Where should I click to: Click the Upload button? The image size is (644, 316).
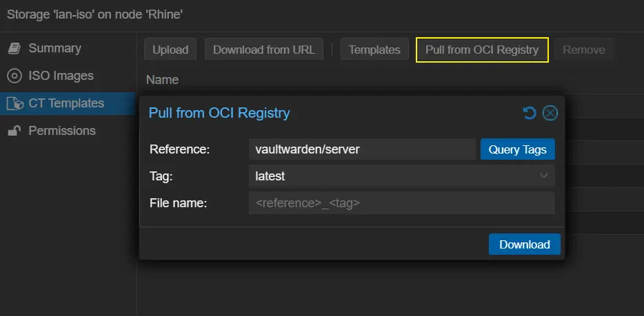170,50
